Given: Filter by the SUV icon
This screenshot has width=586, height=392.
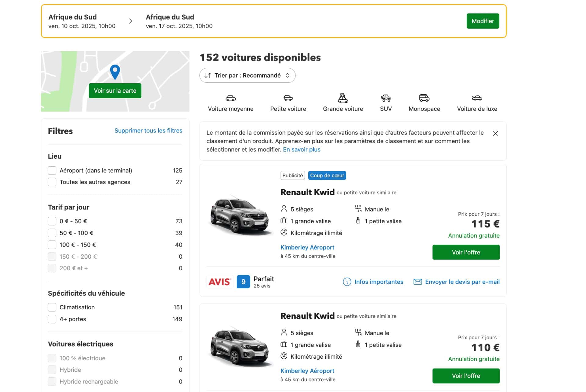Looking at the screenshot, I should [386, 98].
